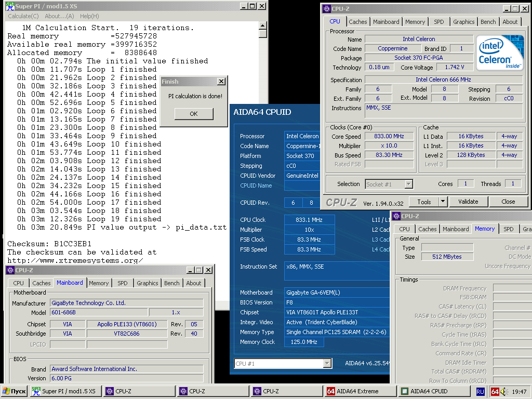Open the CPU #1 dropdown in AIDA64 CPUID

283,363
